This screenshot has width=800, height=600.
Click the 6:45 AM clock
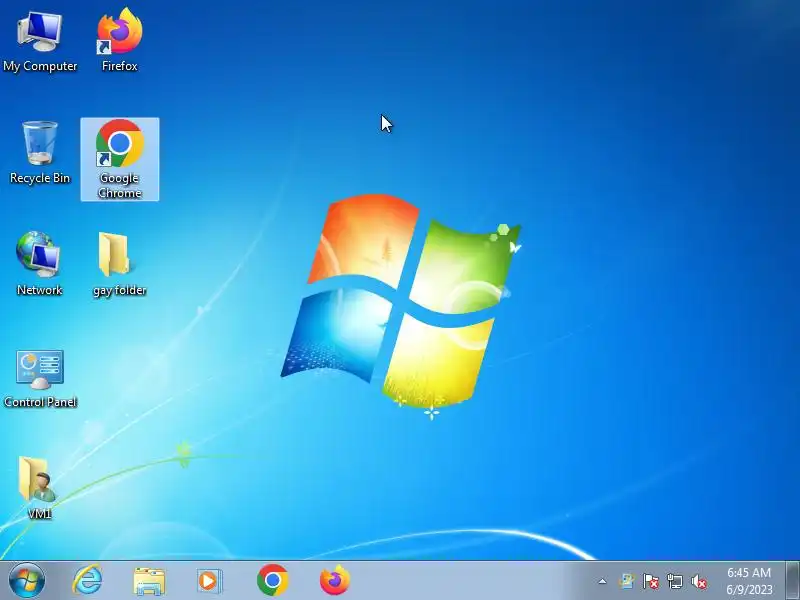pos(749,572)
